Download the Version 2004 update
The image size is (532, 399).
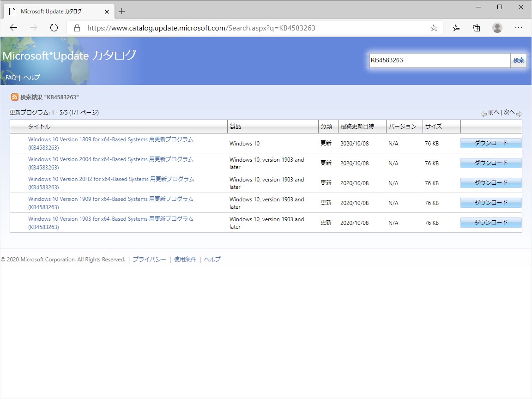point(490,163)
